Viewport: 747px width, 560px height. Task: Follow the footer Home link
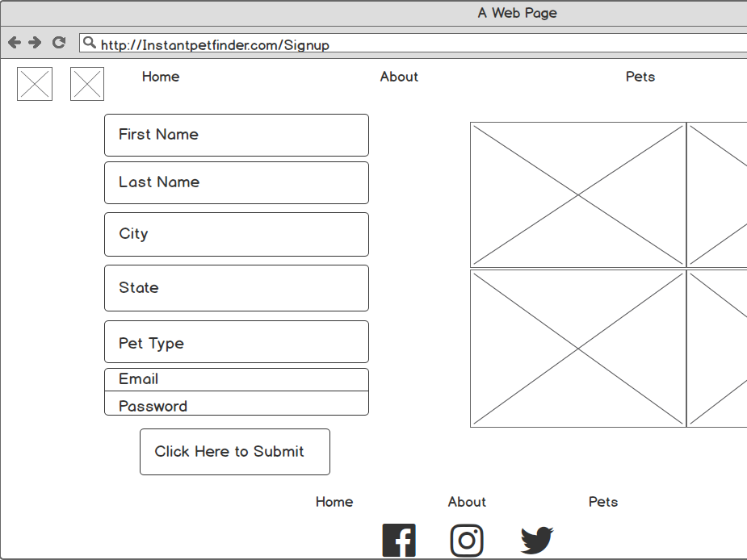tap(334, 502)
